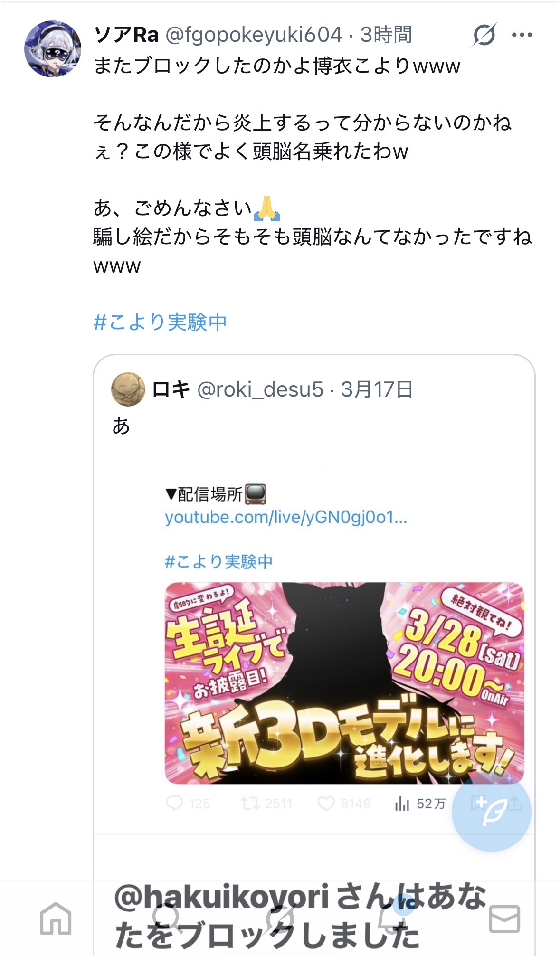Screen dimensions: 560x956
Task: Tap the reply icon showing 125
Action: click(x=188, y=804)
